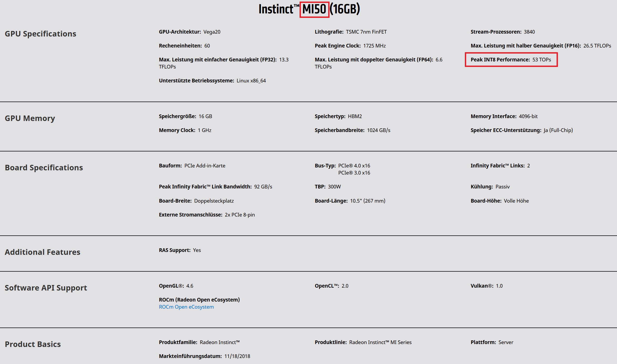Click the Peak INT8 Performance entry

[511, 60]
